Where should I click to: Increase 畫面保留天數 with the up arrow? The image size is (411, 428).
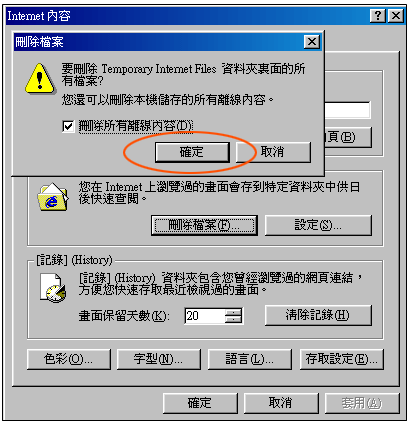coord(233,312)
